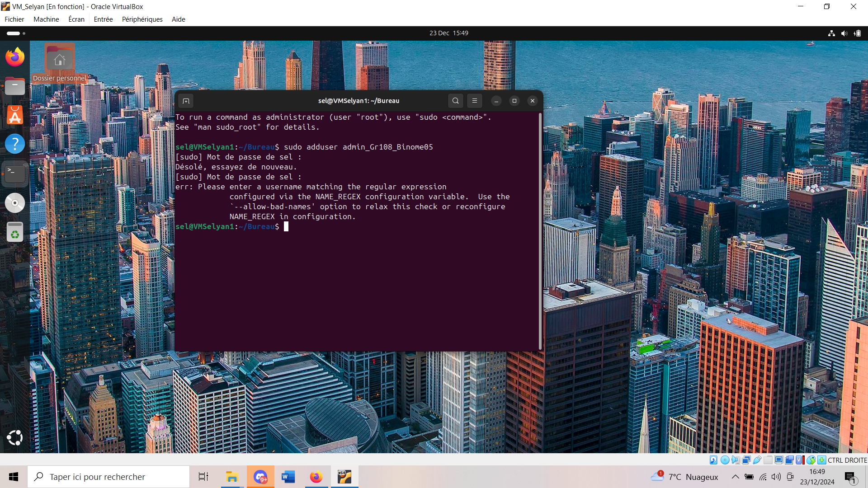Viewport: 868px width, 488px height.
Task: Open the Windows Start menu
Action: pos(14,477)
